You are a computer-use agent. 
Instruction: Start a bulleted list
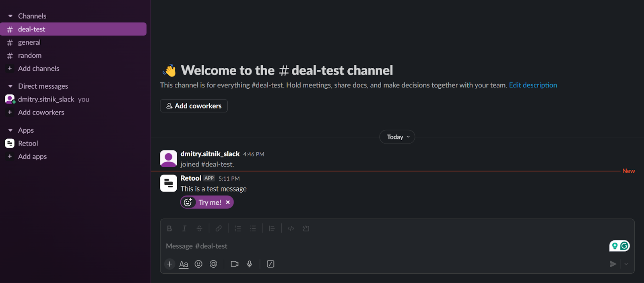pyautogui.click(x=253, y=229)
